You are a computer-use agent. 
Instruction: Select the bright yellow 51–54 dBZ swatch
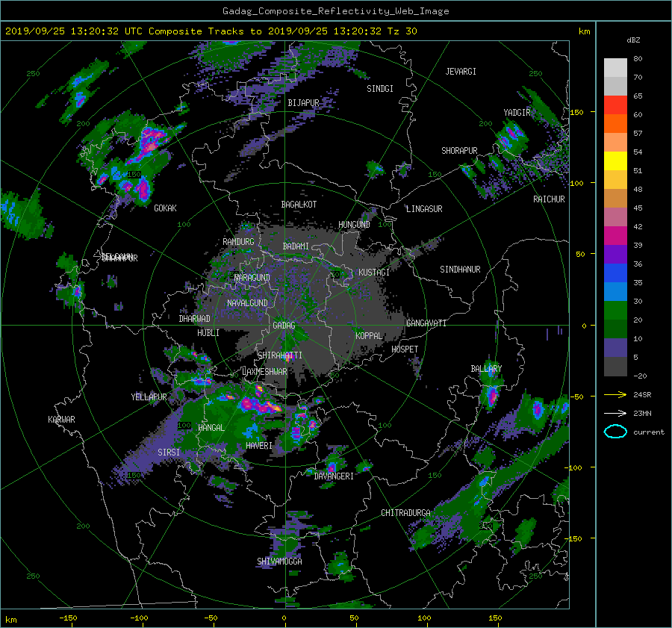tap(615, 161)
